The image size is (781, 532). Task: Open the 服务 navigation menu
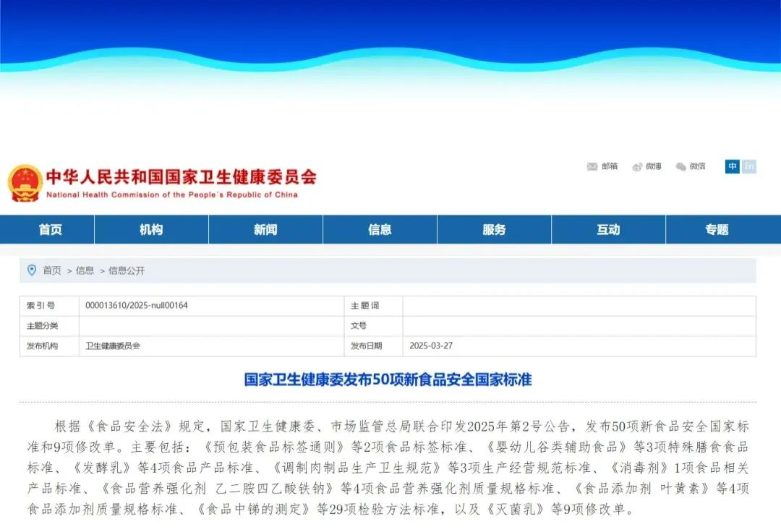(494, 229)
